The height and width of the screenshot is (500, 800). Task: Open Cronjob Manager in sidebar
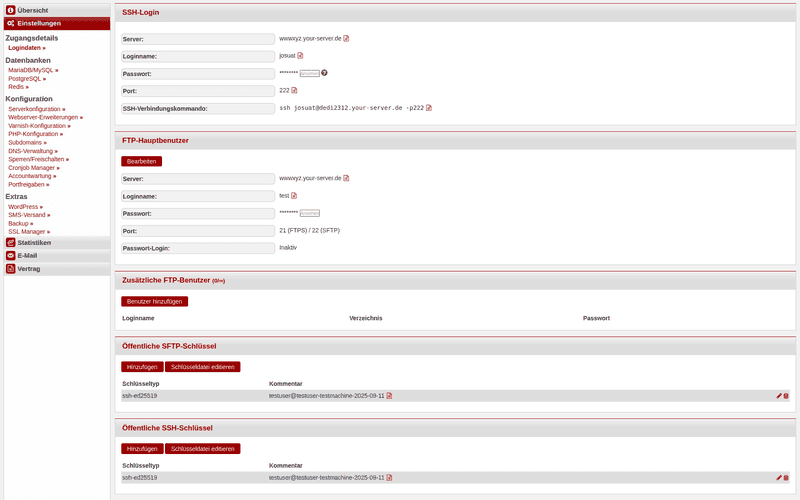point(33,168)
